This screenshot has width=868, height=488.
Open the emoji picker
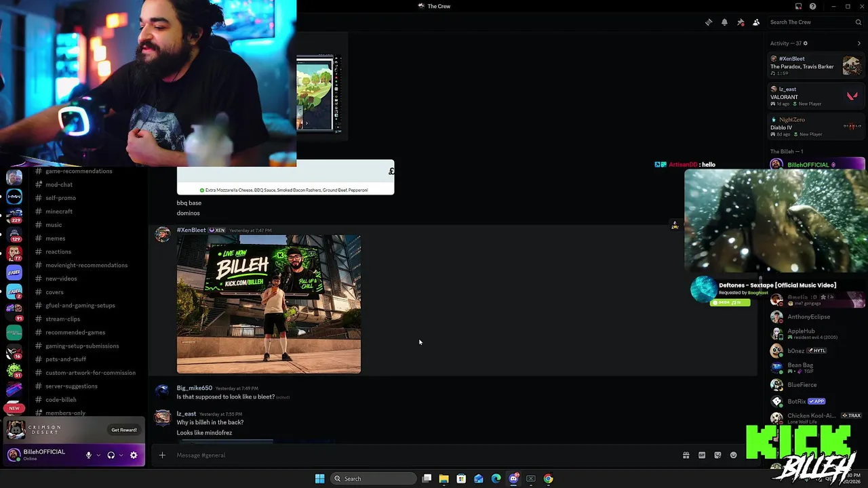coord(733,455)
